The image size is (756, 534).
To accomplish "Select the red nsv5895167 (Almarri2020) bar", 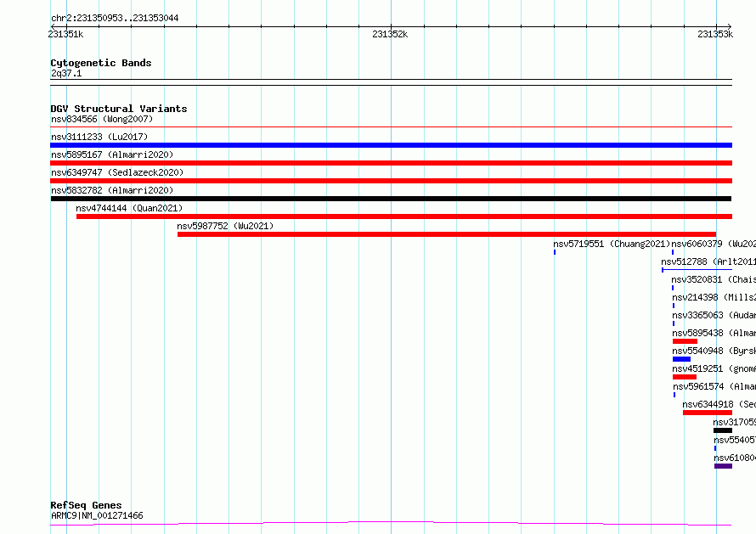I will (391, 163).
